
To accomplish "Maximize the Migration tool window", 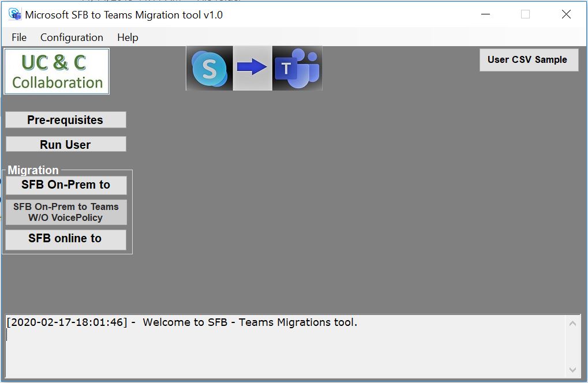I will click(x=525, y=14).
